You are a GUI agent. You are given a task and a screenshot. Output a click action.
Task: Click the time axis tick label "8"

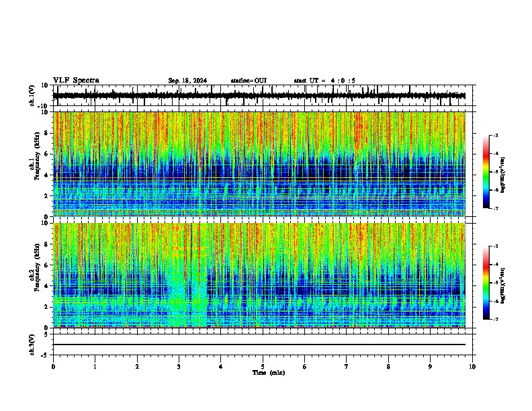(x=388, y=367)
